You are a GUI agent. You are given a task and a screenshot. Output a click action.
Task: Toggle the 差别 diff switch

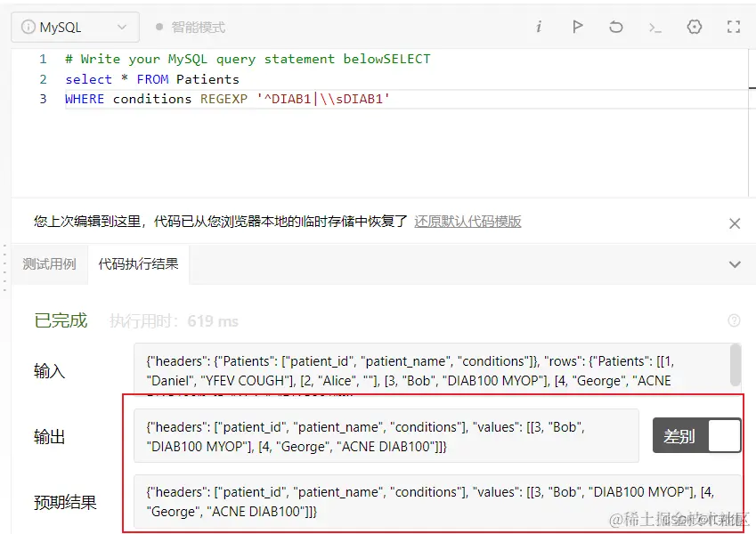tap(696, 436)
